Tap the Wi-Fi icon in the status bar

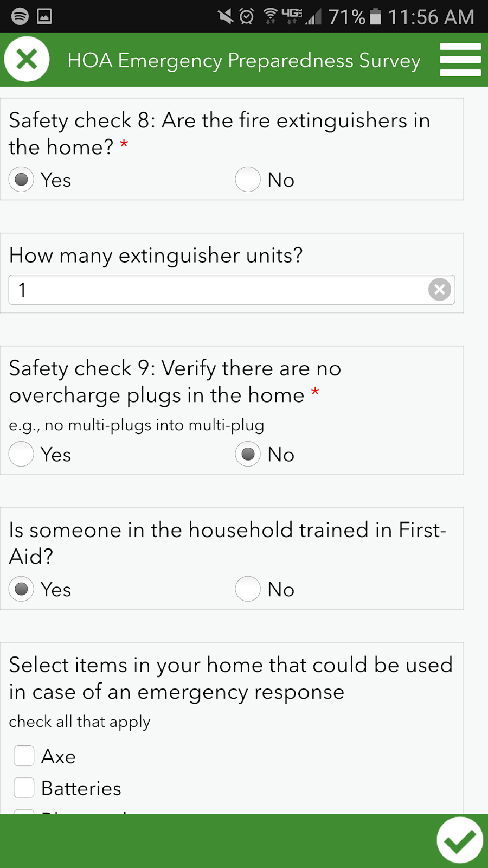(269, 16)
